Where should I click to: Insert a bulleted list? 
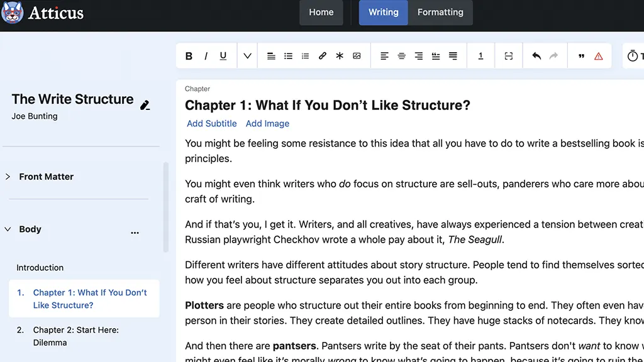pyautogui.click(x=288, y=56)
